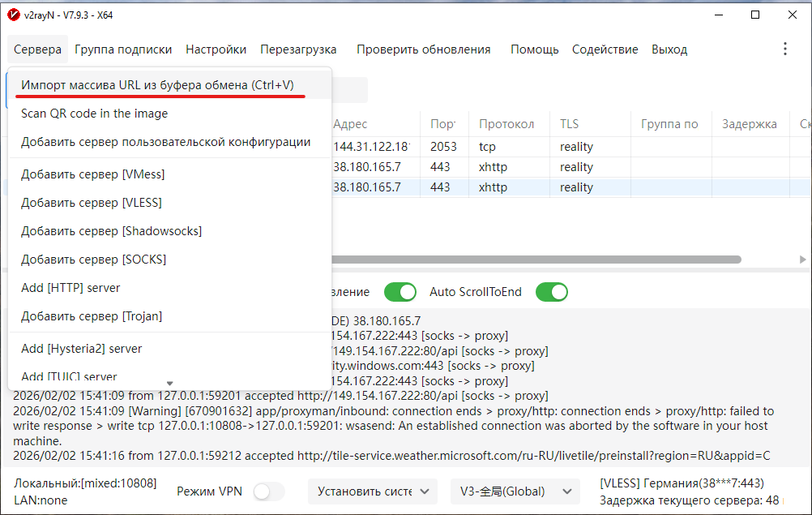Maximize the v2rayN window
The image size is (812, 515).
tap(755, 15)
